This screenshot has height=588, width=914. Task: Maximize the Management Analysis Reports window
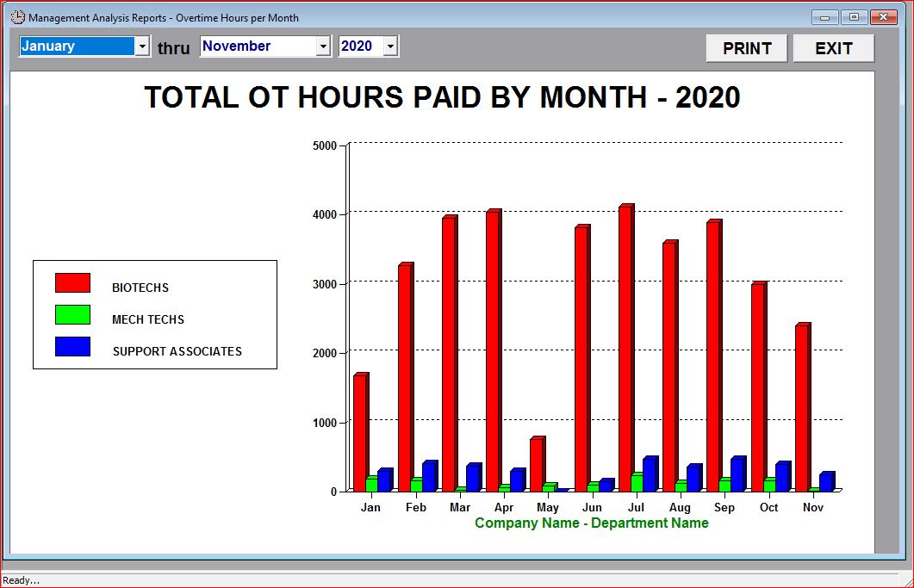[854, 17]
